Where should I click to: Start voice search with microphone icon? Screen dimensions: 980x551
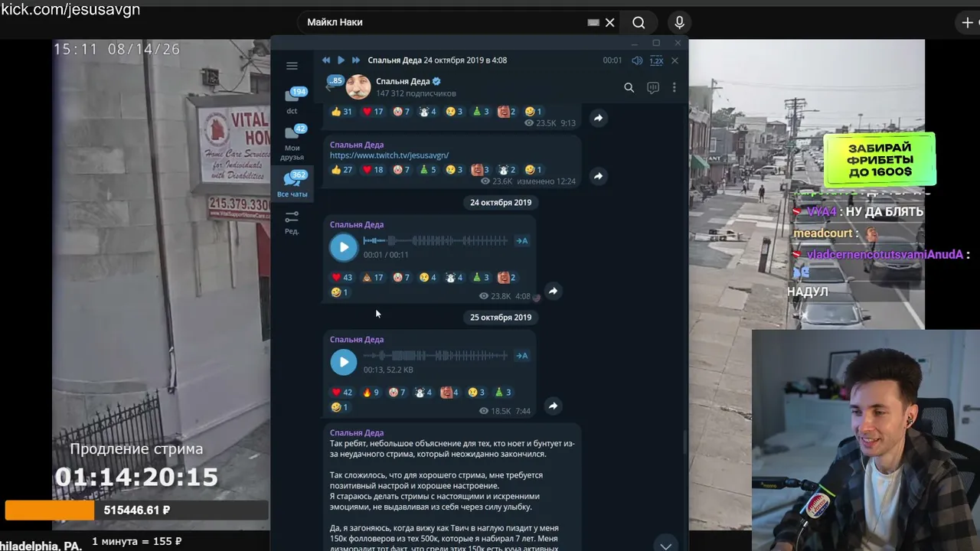tap(679, 23)
